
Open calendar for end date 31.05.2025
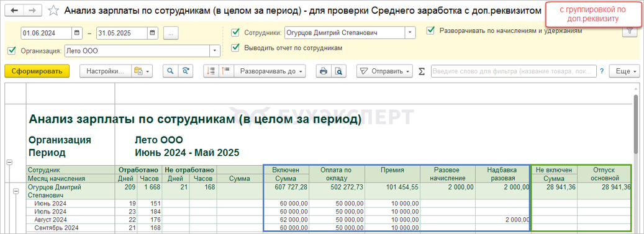click(153, 33)
